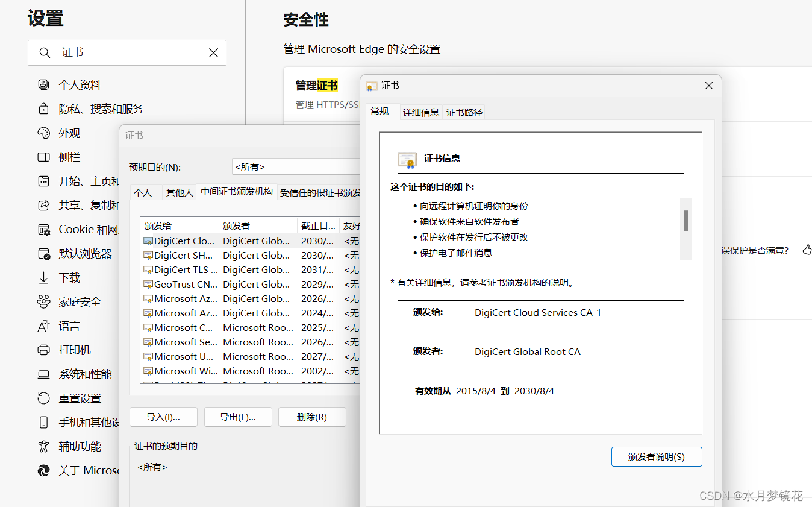Click the certificate icon beside 证书信息

point(407,160)
